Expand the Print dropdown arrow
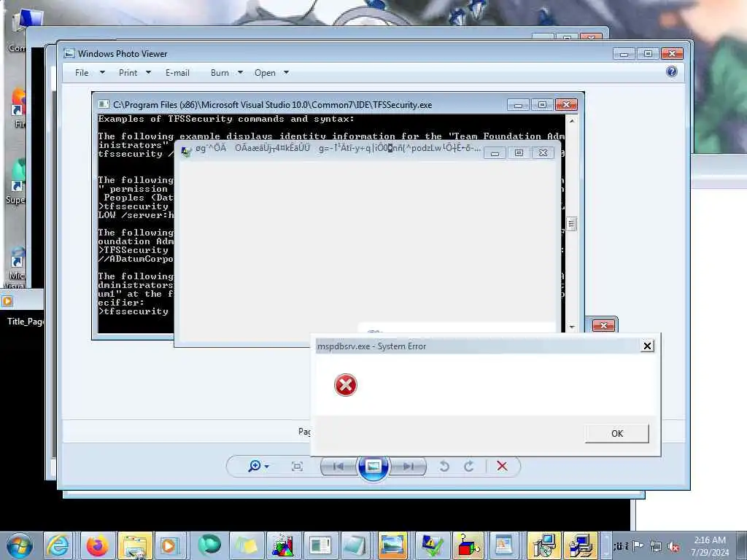 point(148,72)
